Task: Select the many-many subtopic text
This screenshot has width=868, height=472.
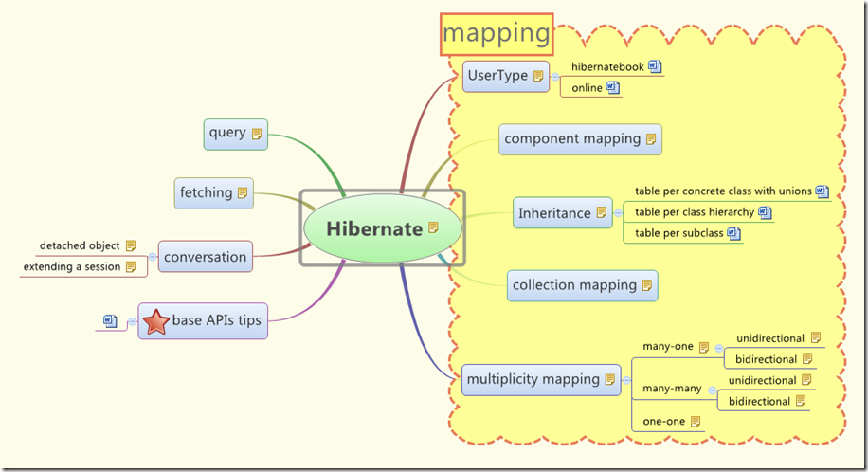Action: click(x=672, y=389)
